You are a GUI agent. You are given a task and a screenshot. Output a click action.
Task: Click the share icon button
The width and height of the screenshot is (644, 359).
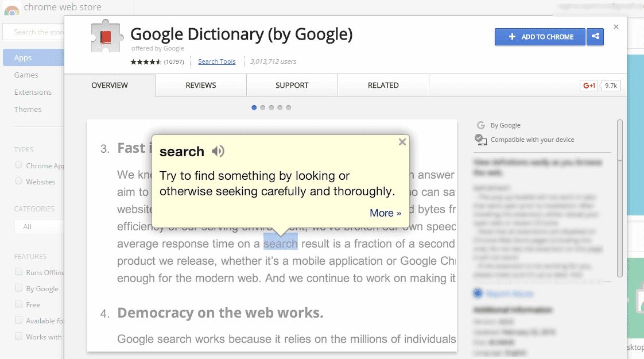coord(595,37)
